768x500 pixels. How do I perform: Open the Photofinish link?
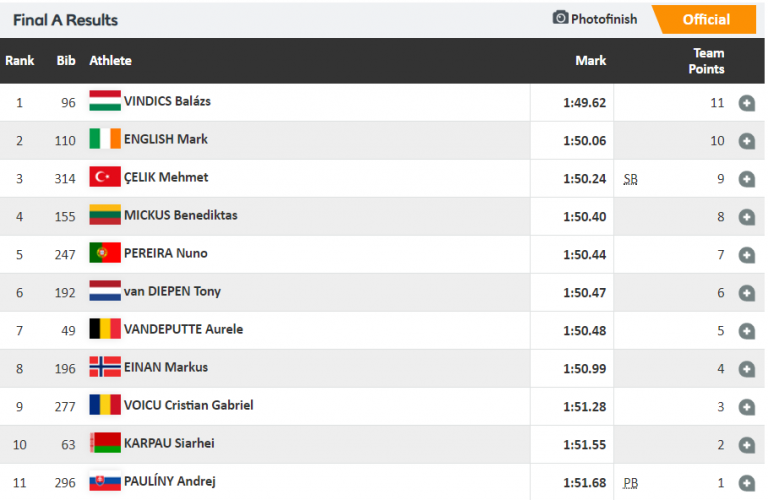603,19
